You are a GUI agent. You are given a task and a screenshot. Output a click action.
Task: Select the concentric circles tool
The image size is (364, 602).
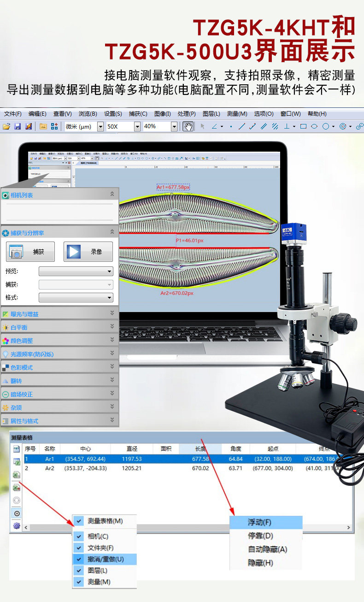coord(343,126)
